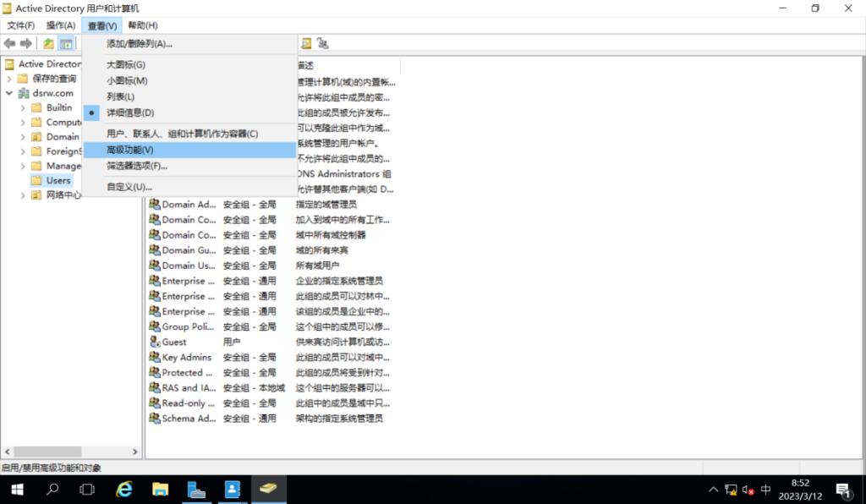This screenshot has height=504, width=866.
Task: Click the Back arrow in the toolbar
Action: point(9,44)
